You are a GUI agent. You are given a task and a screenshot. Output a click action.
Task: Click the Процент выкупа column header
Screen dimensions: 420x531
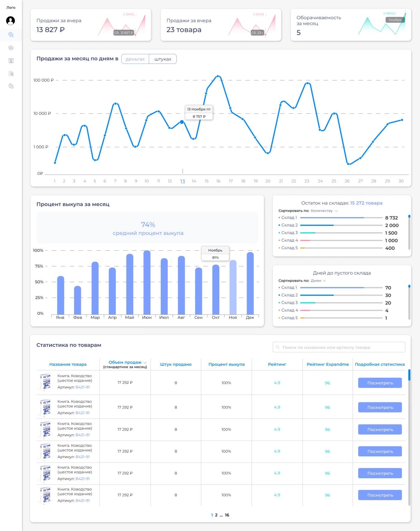click(x=226, y=364)
